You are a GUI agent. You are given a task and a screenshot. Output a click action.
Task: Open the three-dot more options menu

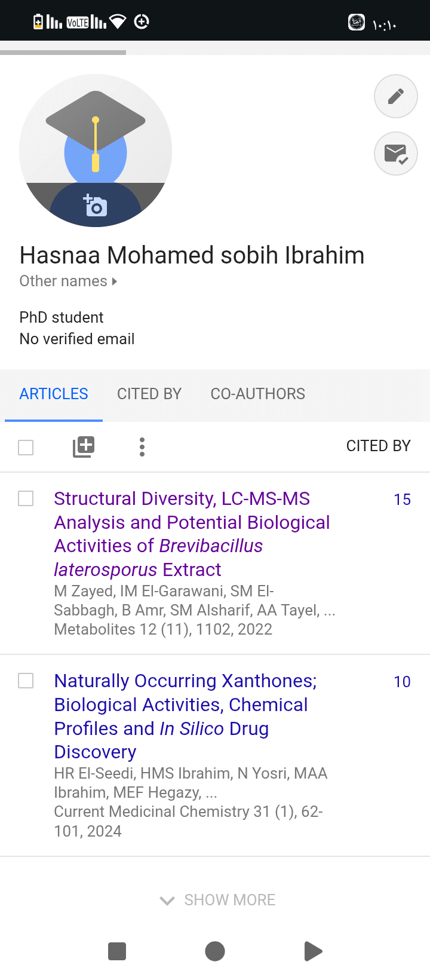142,446
